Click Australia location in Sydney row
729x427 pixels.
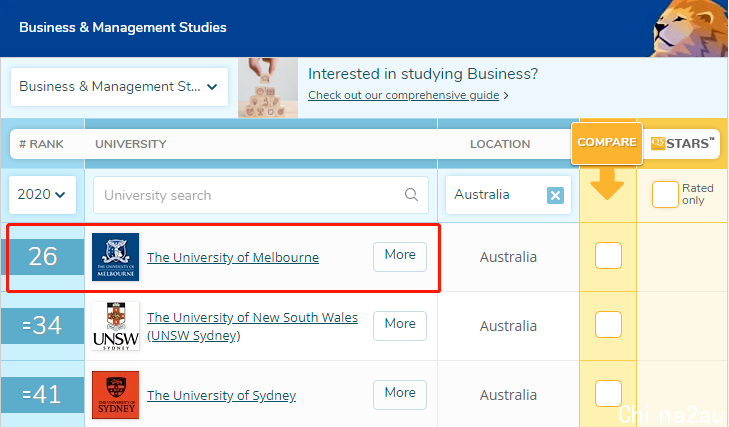[508, 394]
